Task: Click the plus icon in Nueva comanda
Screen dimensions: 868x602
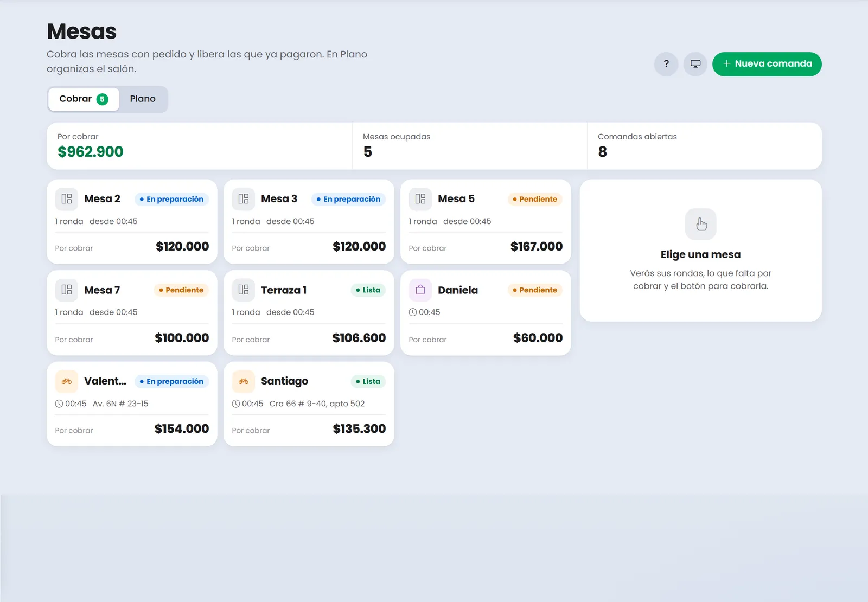Action: 727,64
